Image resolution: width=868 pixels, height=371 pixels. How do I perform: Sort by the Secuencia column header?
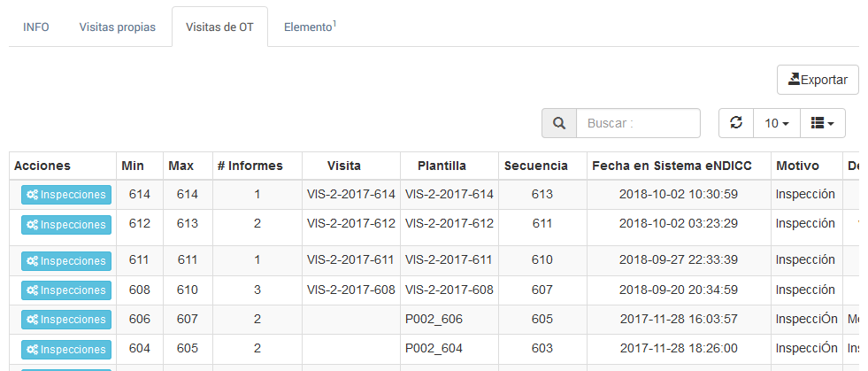pyautogui.click(x=535, y=166)
